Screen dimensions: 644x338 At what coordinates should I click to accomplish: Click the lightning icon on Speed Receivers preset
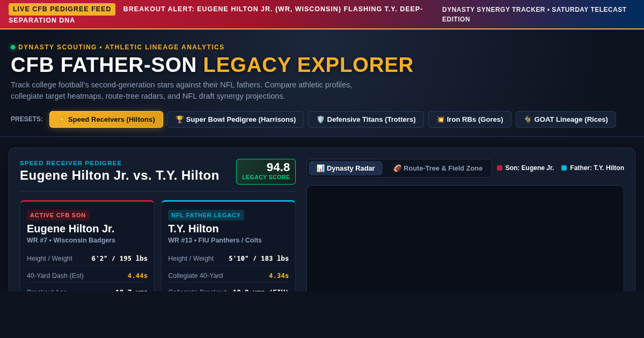(x=62, y=119)
